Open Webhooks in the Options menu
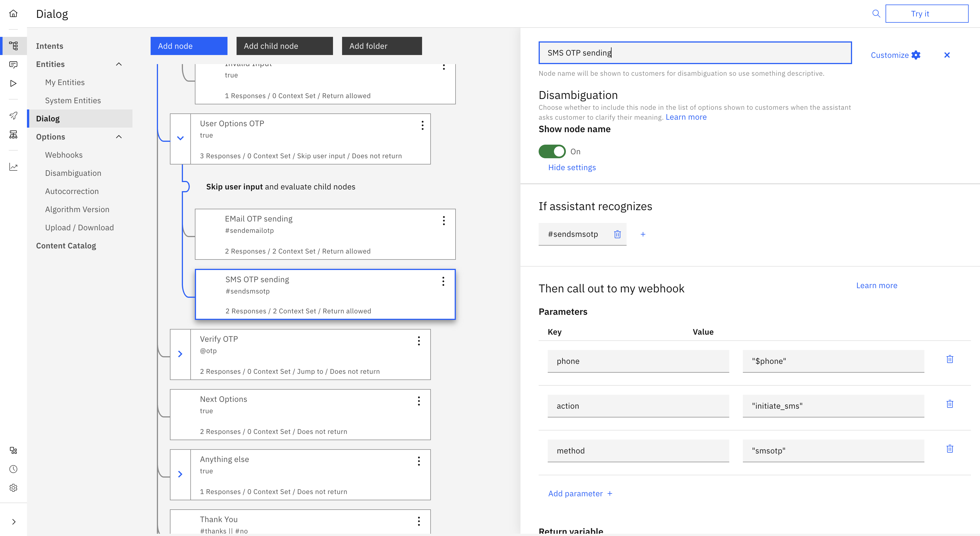980x536 pixels. click(x=64, y=155)
